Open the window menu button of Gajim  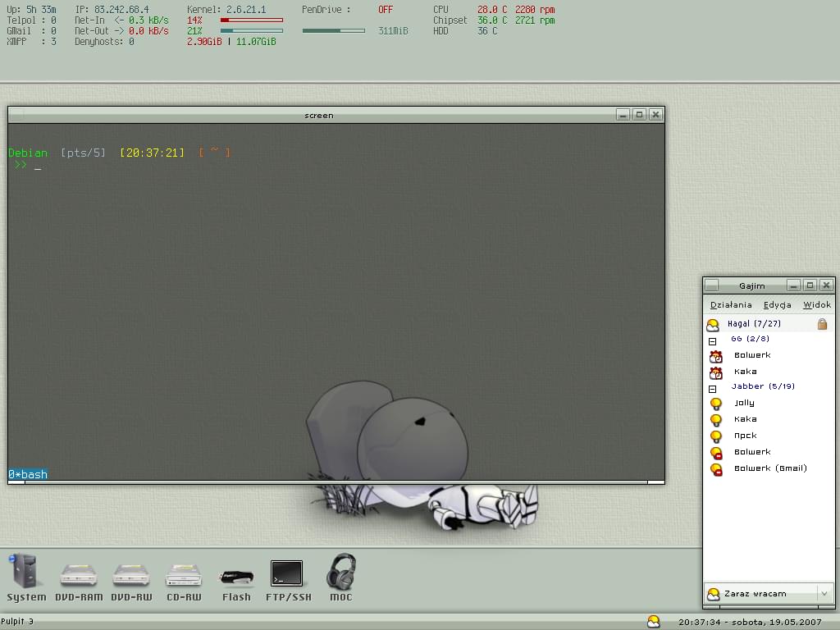tap(712, 285)
